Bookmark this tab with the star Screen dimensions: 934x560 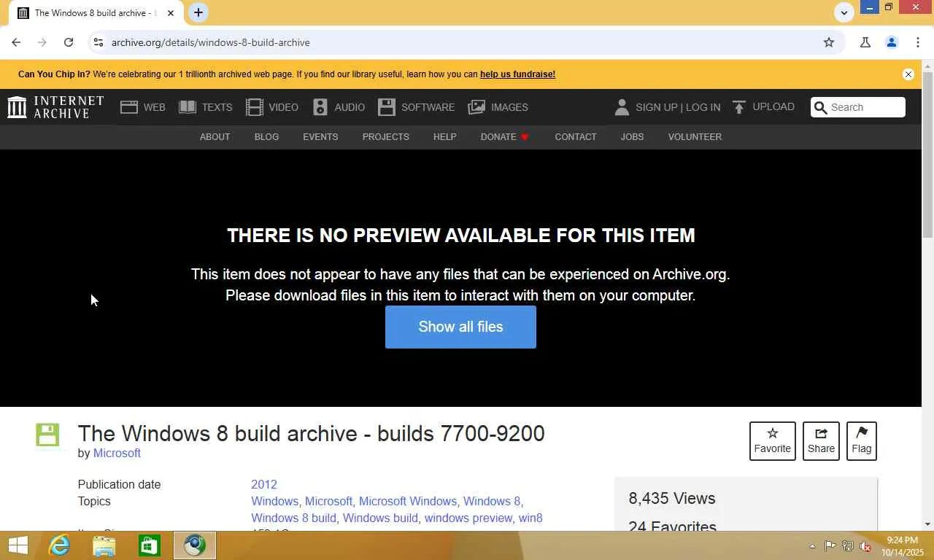(x=829, y=42)
